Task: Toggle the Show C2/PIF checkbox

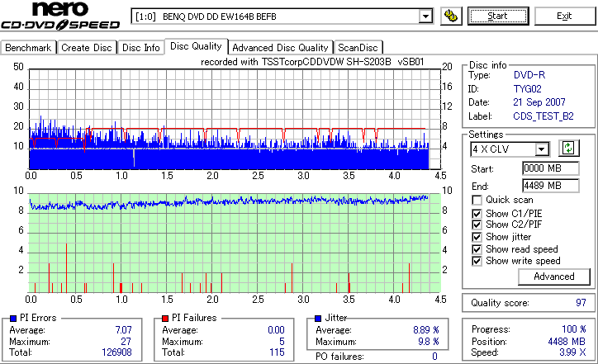Action: pyautogui.click(x=477, y=225)
